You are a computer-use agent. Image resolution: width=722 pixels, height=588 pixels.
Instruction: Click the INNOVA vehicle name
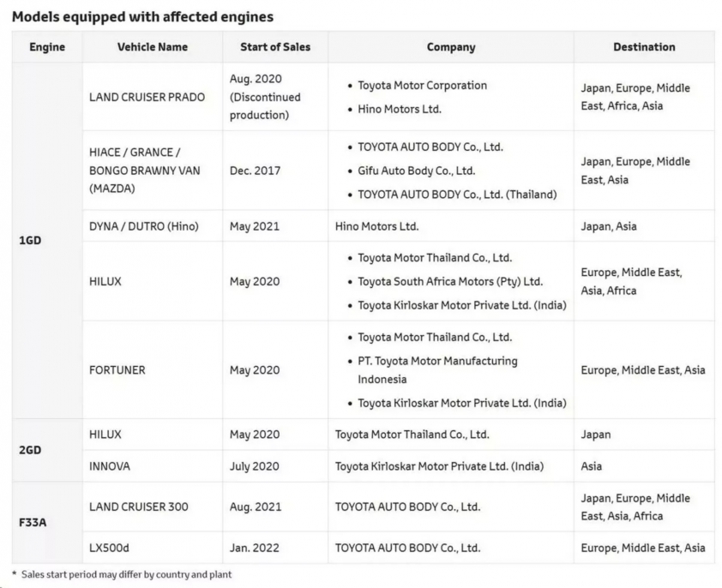coord(110,466)
